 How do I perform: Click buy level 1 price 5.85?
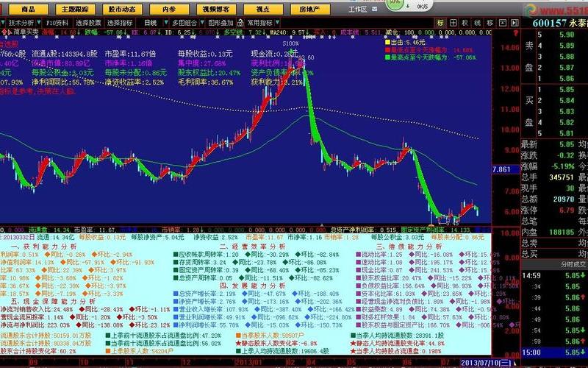(567, 89)
